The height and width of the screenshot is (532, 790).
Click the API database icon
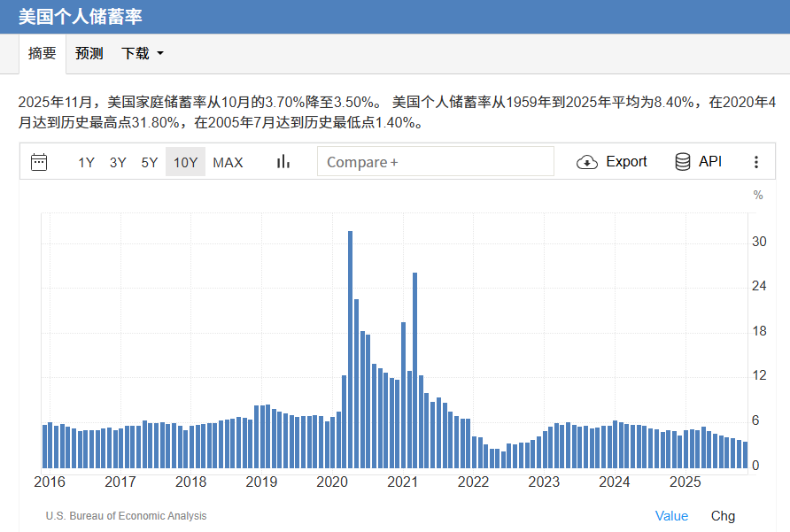681,161
